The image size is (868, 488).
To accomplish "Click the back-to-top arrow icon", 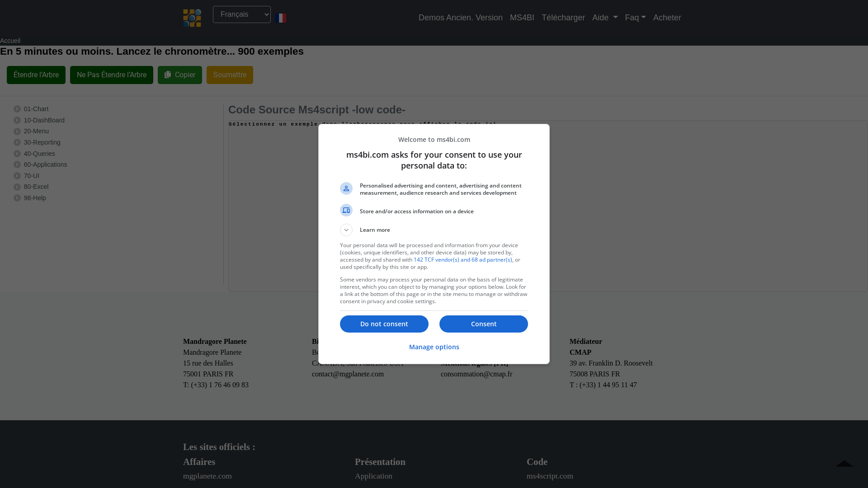I will (x=844, y=464).
